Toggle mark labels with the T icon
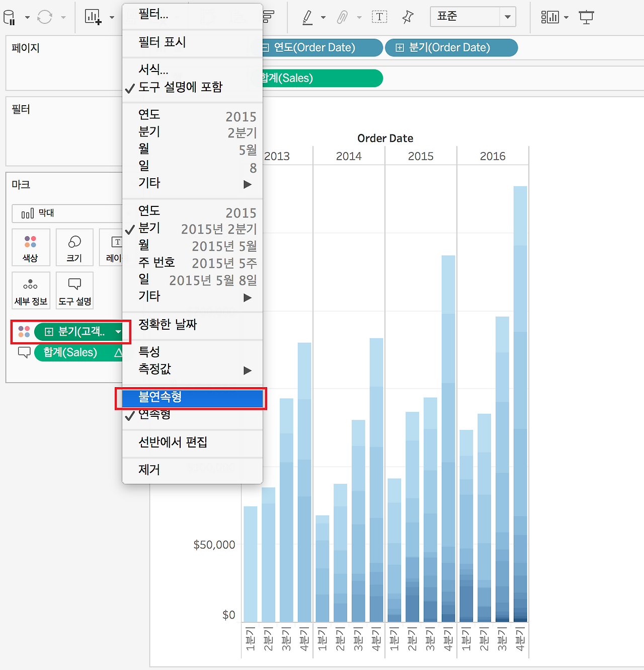Viewport: 644px width, 670px height. coord(379,17)
